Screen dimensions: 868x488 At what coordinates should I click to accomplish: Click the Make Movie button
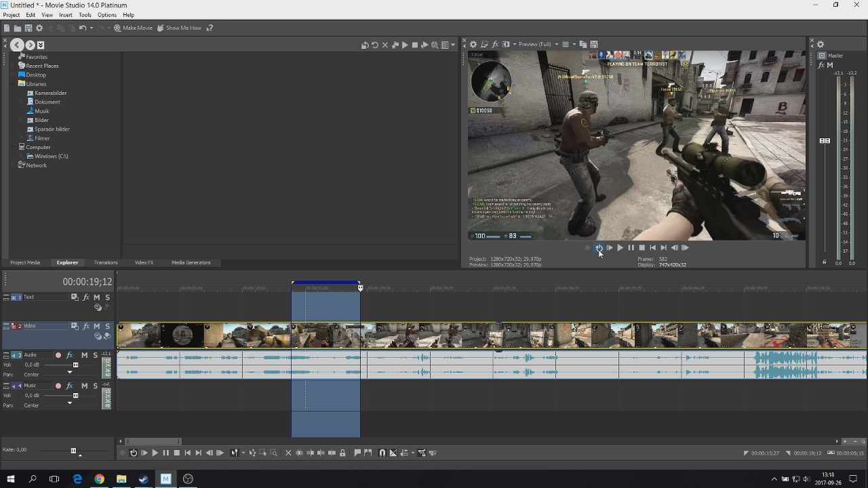click(134, 28)
